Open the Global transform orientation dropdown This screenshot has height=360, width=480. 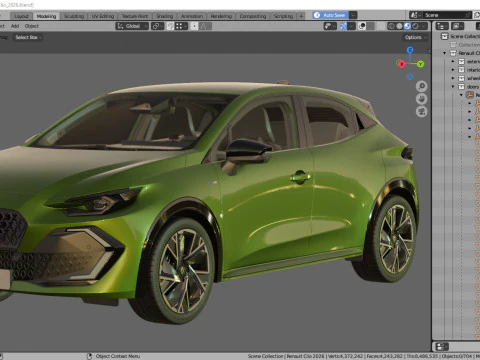pos(132,26)
